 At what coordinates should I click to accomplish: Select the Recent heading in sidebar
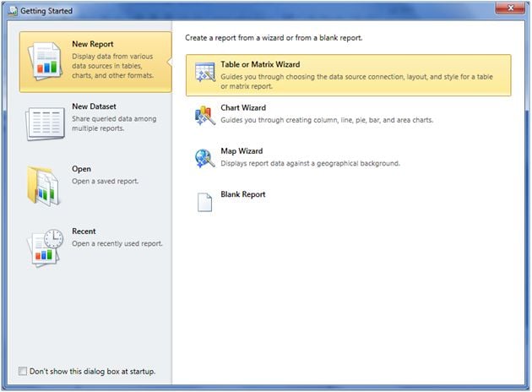(x=84, y=231)
